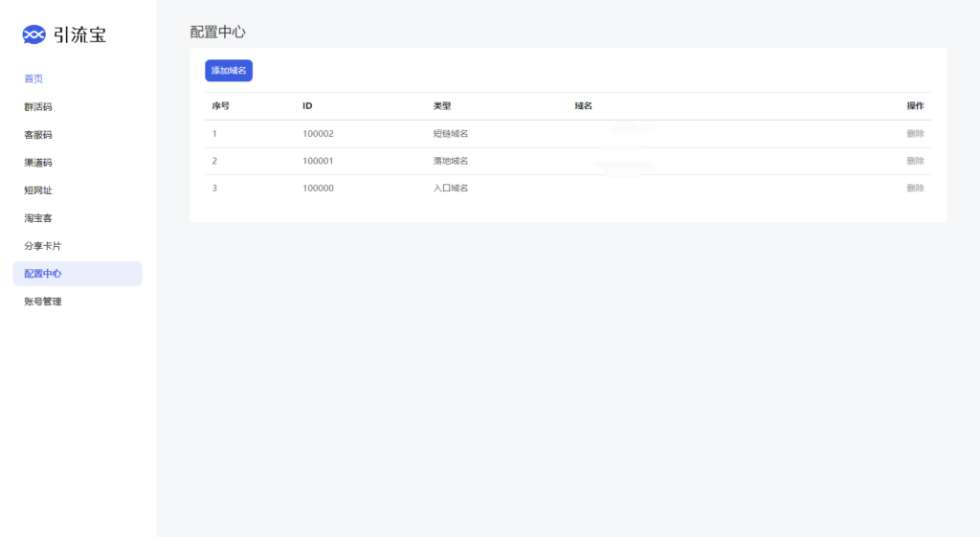Delete the 入口域名 row 100000
The height and width of the screenshot is (537, 980).
[915, 189]
